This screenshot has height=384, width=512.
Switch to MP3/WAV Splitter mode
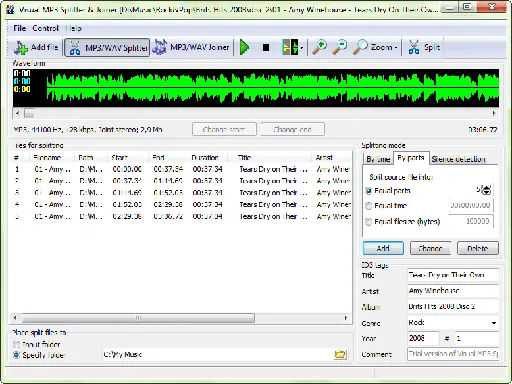point(107,48)
